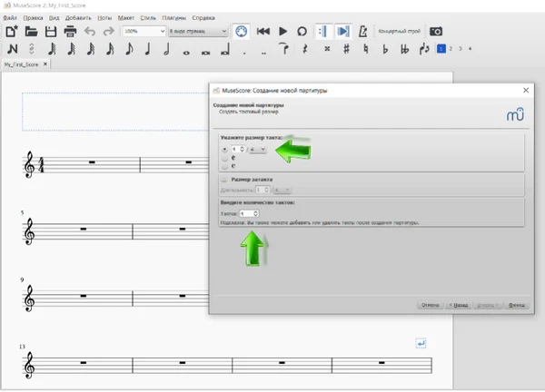
Task: Click the tie icon in the note toolbar
Action: [x=284, y=49]
